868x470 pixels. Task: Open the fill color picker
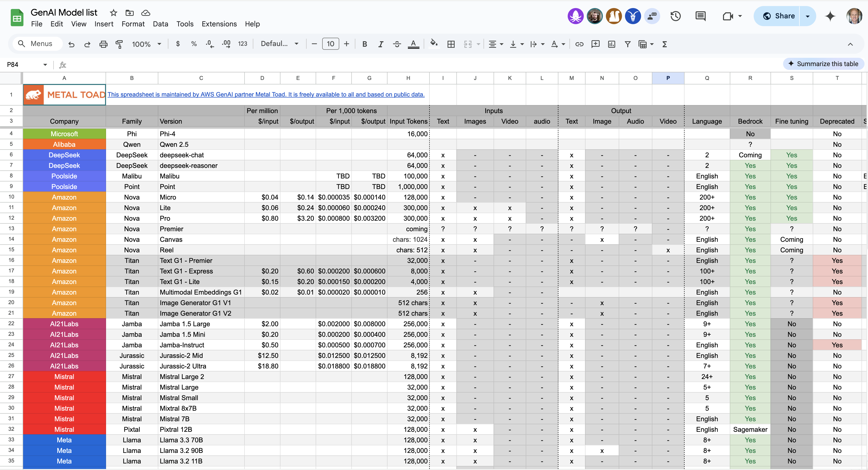click(434, 44)
